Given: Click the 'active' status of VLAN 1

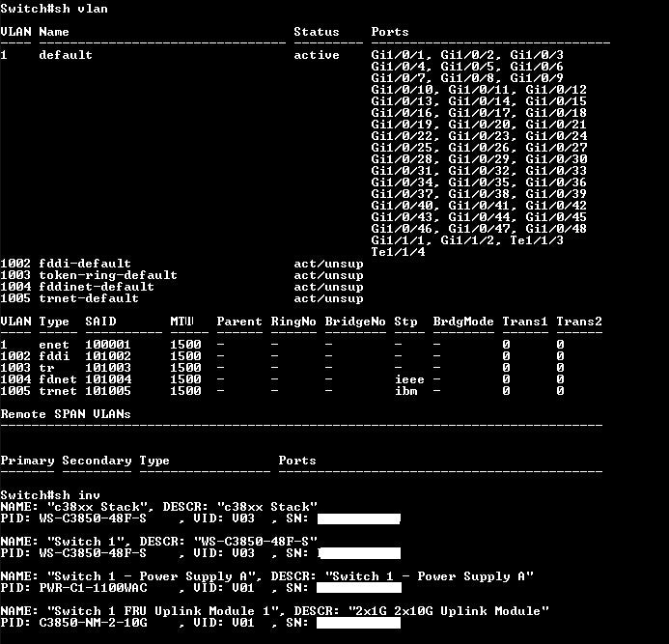Looking at the screenshot, I should coord(316,55).
